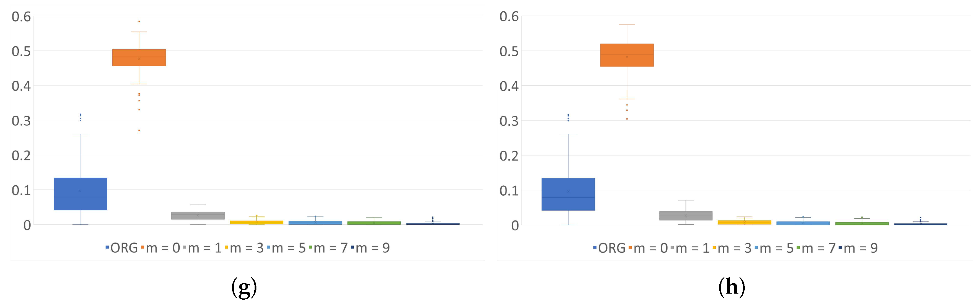Click the ORG legend swatch in chart (g)
The image size is (980, 306).
[x=108, y=248]
